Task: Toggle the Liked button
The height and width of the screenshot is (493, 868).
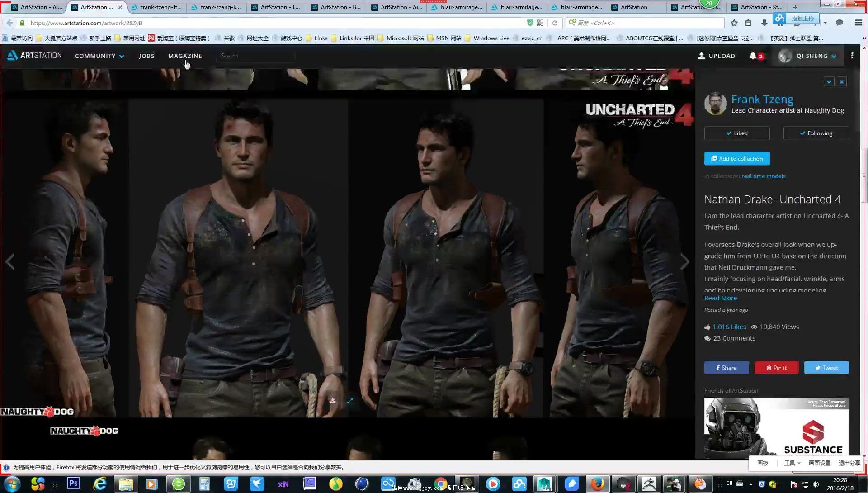Action: pyautogui.click(x=737, y=133)
